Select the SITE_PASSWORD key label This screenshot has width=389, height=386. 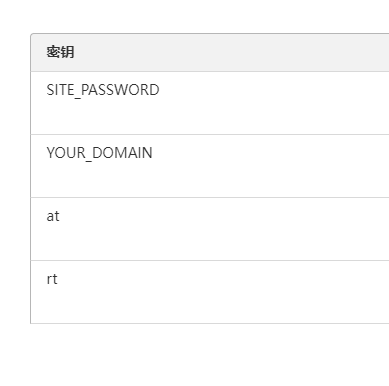point(103,90)
